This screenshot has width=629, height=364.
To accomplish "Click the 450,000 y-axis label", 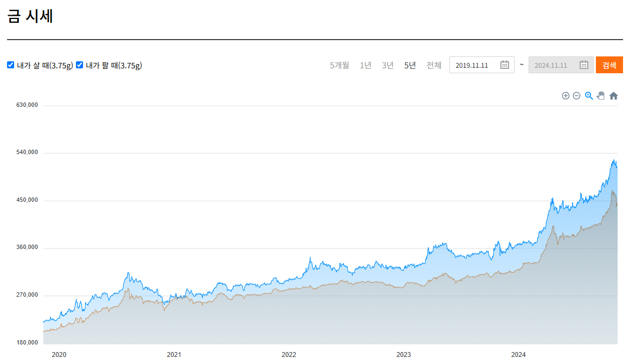I will 27,200.
